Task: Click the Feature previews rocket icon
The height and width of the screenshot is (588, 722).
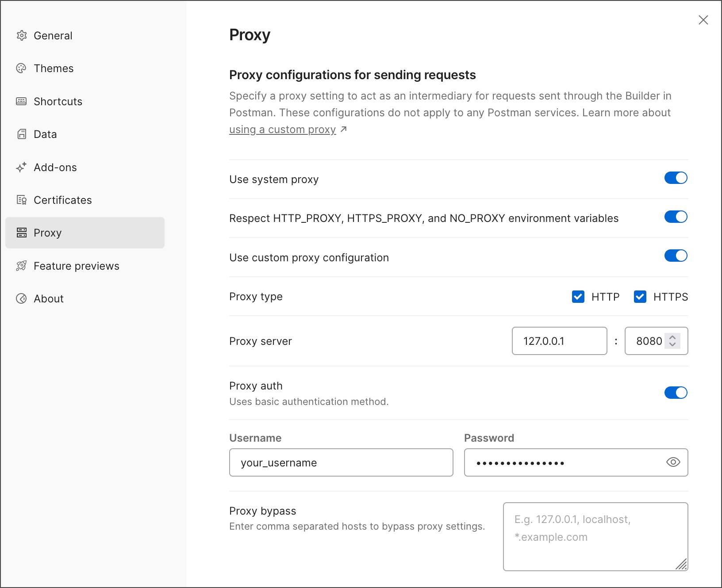Action: (21, 266)
